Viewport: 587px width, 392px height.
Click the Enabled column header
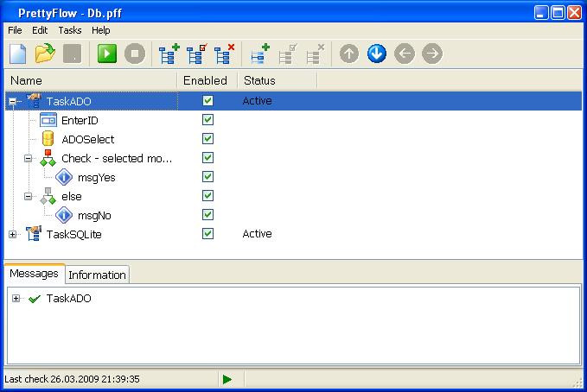point(207,80)
